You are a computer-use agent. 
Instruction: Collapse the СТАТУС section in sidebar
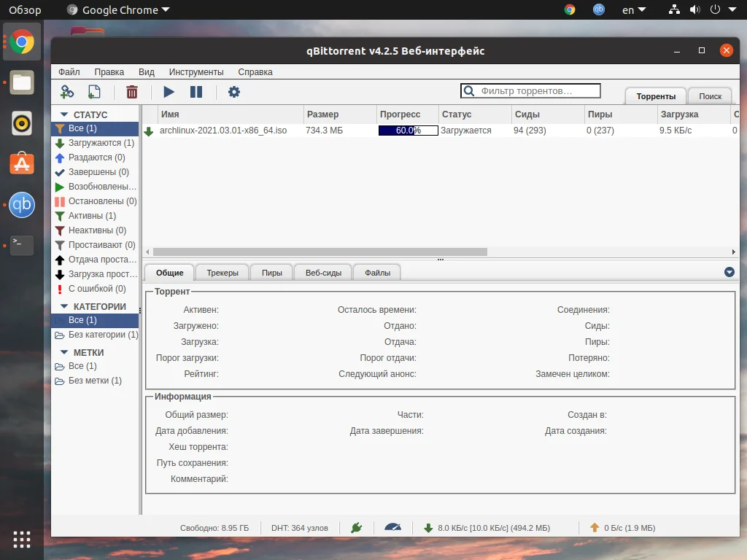[x=64, y=114]
